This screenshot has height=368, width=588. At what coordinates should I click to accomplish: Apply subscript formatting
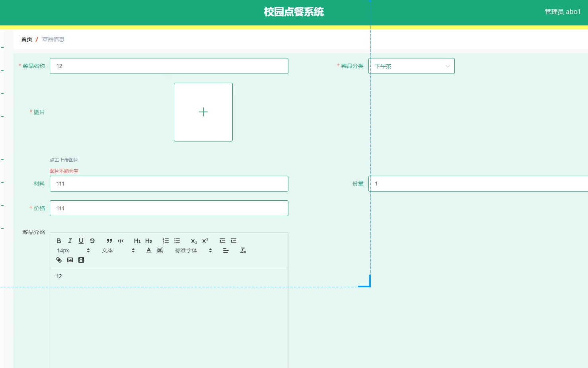click(194, 241)
